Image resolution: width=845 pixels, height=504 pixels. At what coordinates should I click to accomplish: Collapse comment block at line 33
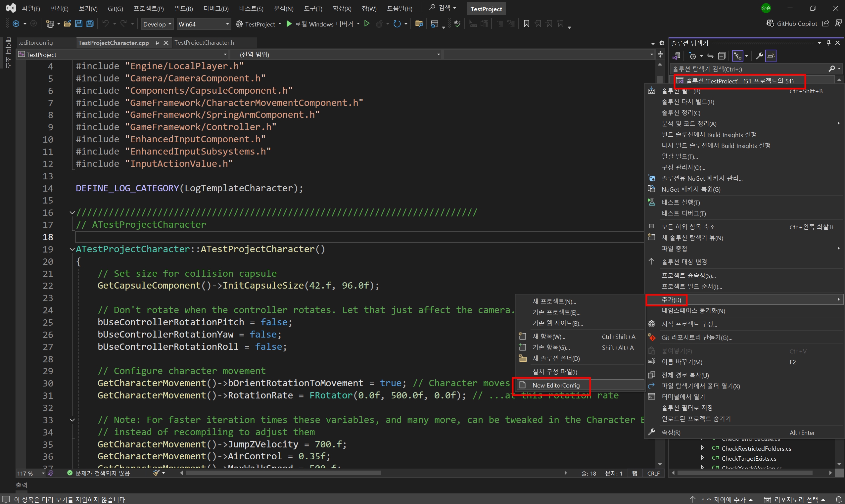(x=72, y=420)
